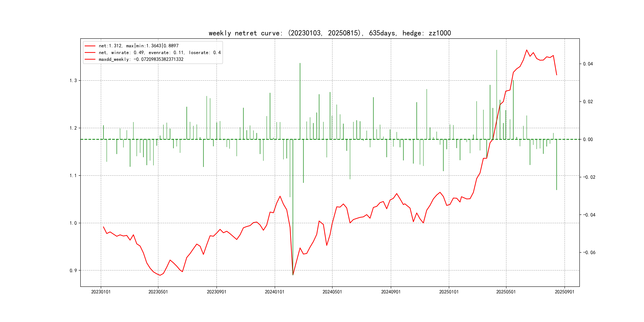Image resolution: width=644 pixels, height=322 pixels.
Task: Click the -0.06 right axis tick label
Action: coord(589,252)
